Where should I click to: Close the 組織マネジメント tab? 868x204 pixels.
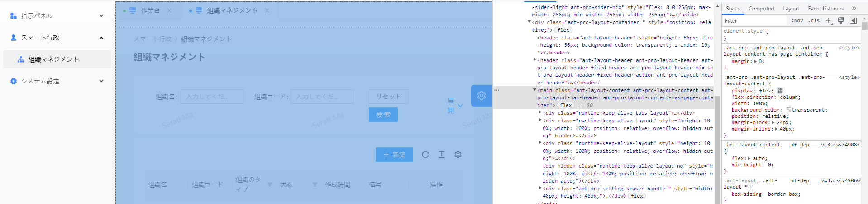(x=267, y=10)
